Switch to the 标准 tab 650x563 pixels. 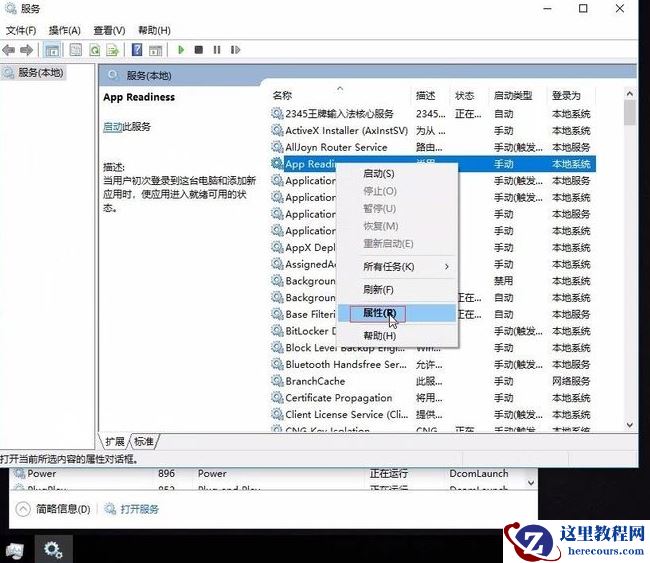click(x=144, y=442)
